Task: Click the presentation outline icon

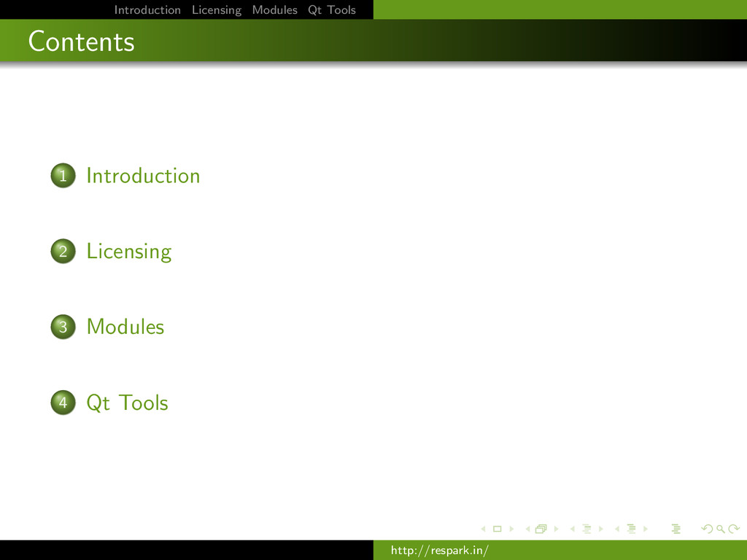Action: (x=676, y=529)
